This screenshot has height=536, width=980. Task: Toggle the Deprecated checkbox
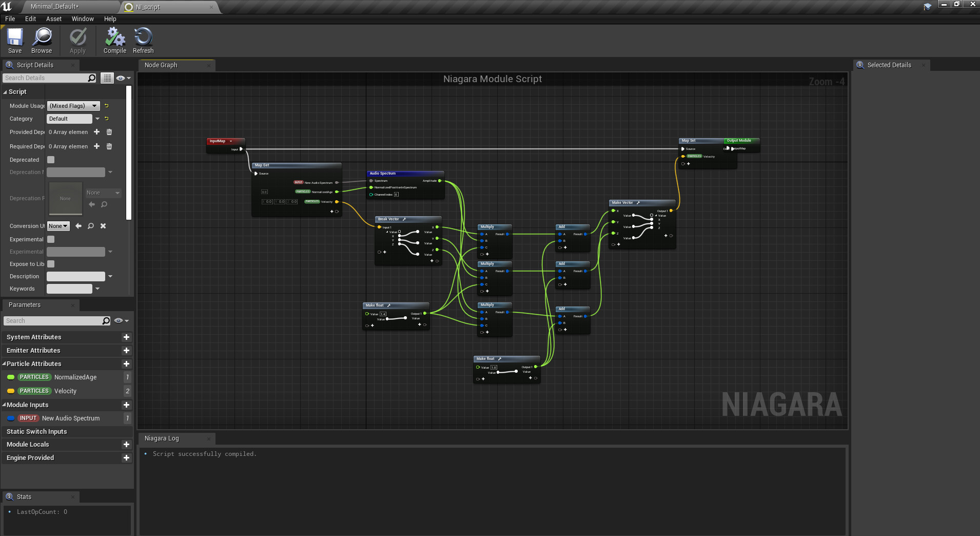pos(51,160)
